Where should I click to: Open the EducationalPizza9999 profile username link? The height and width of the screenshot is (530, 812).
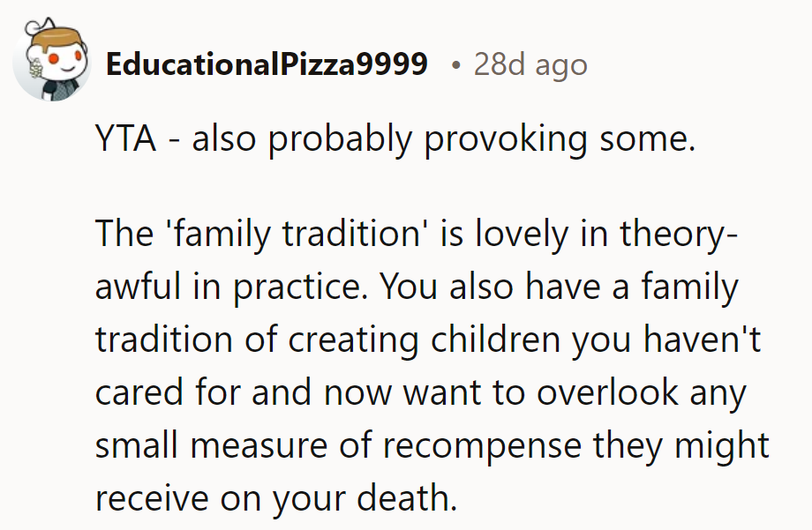(x=266, y=64)
